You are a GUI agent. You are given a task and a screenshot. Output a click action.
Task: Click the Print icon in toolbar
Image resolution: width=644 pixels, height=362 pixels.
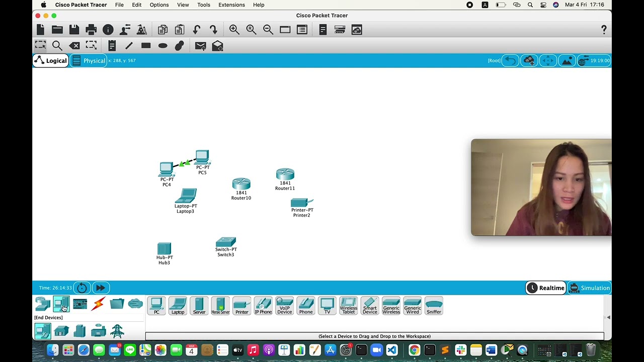pyautogui.click(x=91, y=30)
